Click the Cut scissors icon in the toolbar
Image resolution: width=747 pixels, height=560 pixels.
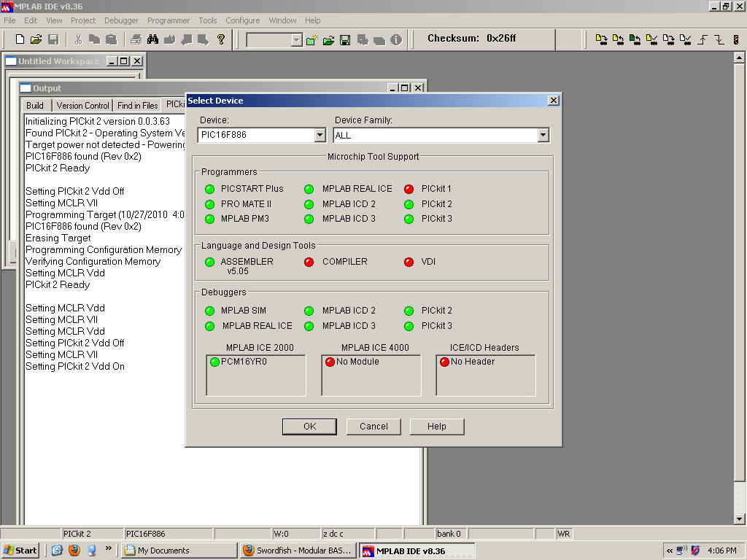pyautogui.click(x=78, y=39)
